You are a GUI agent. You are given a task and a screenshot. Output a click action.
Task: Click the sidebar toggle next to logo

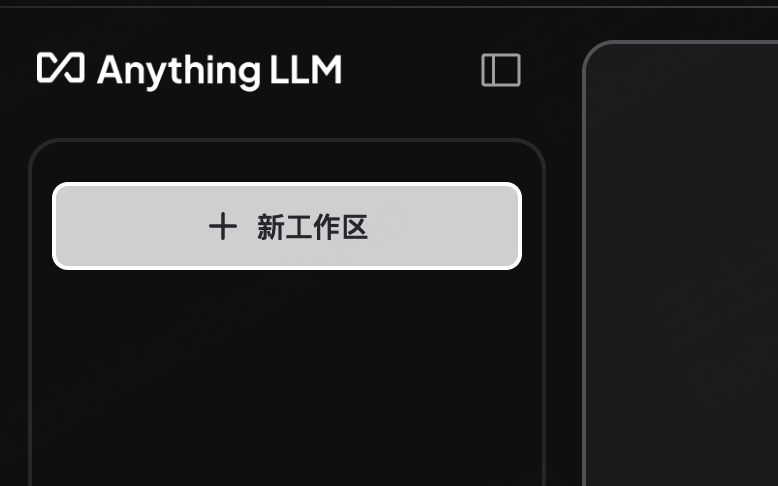pyautogui.click(x=501, y=70)
